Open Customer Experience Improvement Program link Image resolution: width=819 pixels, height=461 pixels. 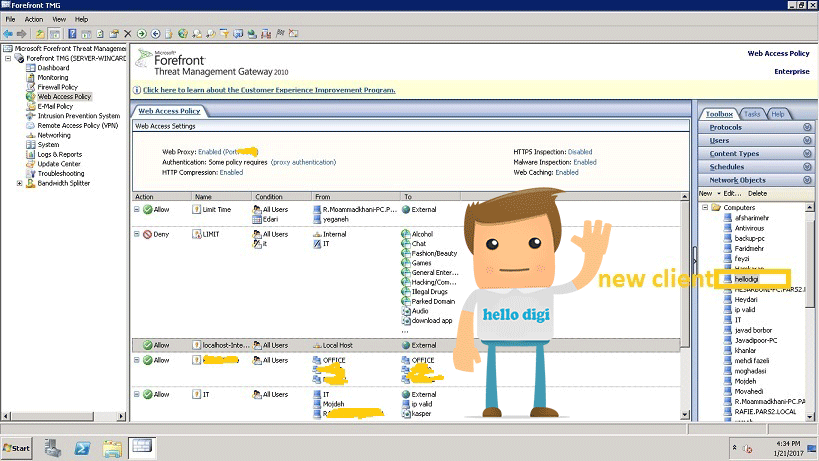(x=269, y=90)
